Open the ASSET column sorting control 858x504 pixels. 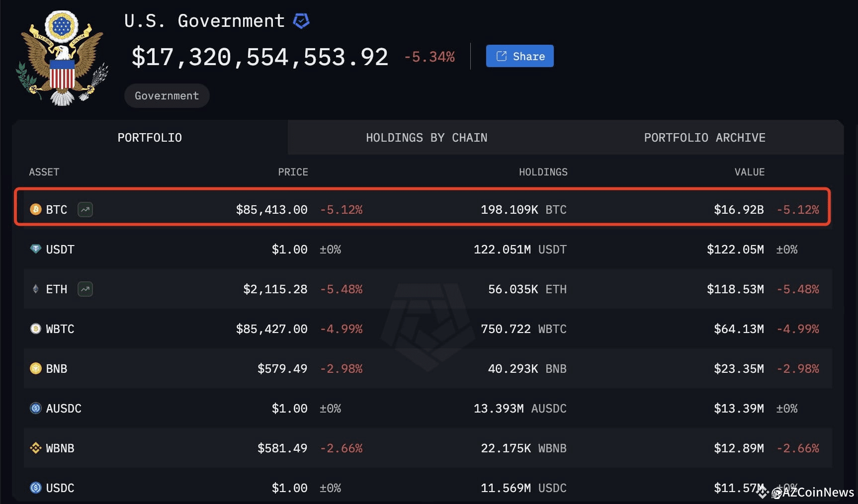[44, 172]
